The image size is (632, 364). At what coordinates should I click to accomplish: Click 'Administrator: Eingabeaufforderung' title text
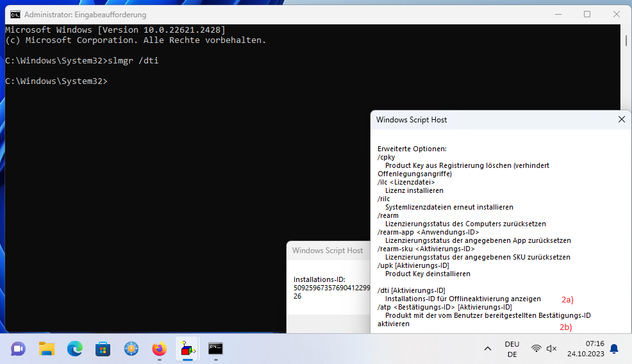pyautogui.click(x=85, y=15)
